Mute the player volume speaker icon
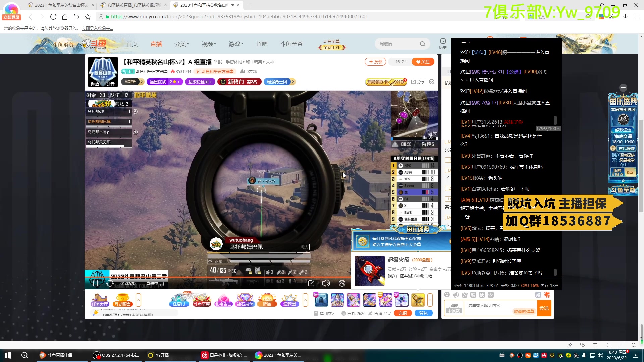 [x=326, y=283]
